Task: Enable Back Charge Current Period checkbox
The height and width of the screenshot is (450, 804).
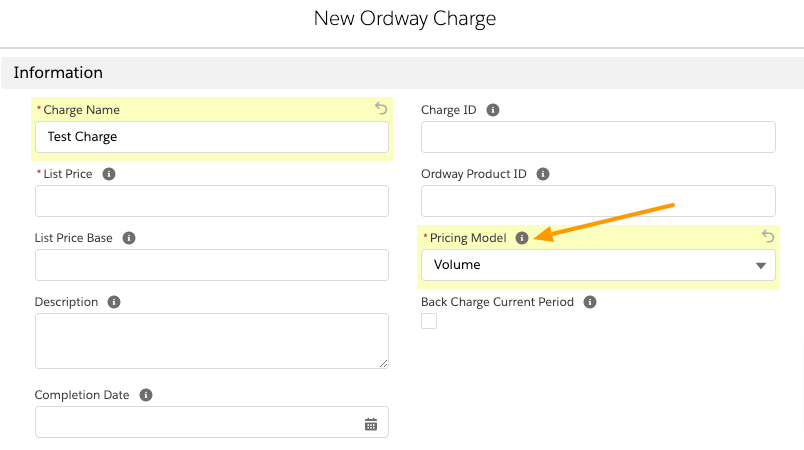Action: pyautogui.click(x=429, y=321)
